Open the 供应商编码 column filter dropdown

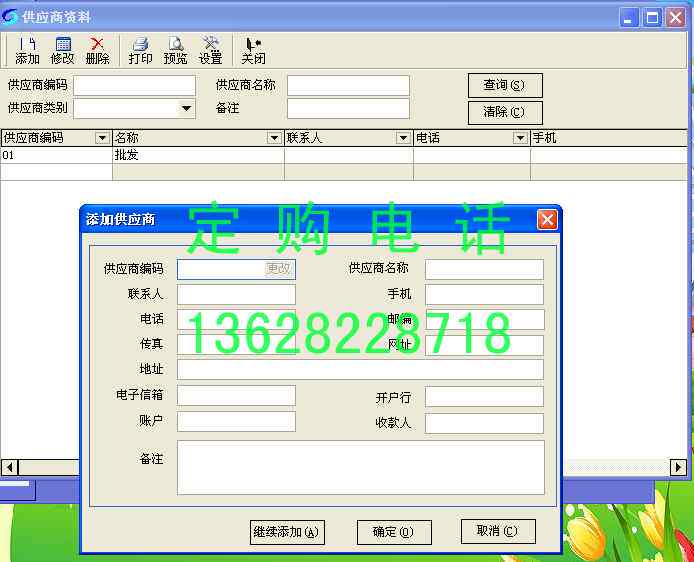click(x=102, y=138)
